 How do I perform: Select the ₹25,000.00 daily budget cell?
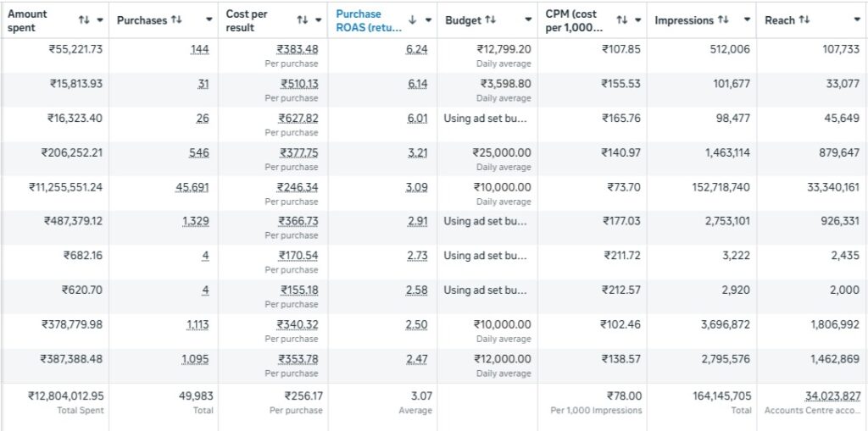coord(502,152)
